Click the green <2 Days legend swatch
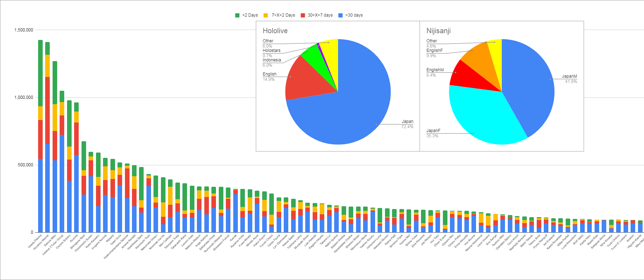Image resolution: width=644 pixels, height=280 pixels. 237,15
